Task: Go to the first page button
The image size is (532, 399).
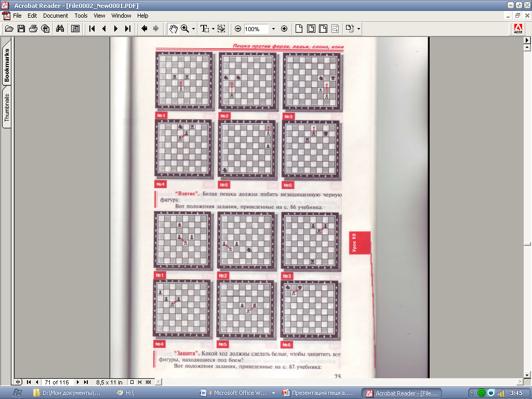Action: (x=91, y=29)
